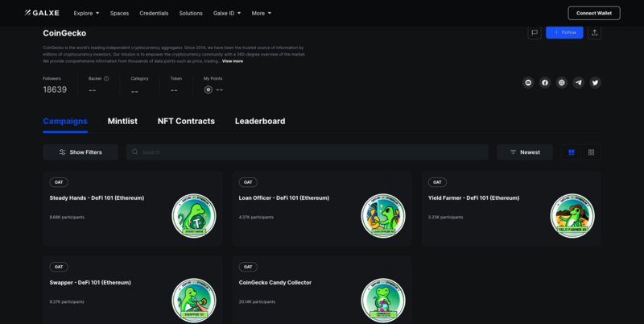Open CoinGecko's Telegram social icon
This screenshot has width=644, height=324.
578,83
